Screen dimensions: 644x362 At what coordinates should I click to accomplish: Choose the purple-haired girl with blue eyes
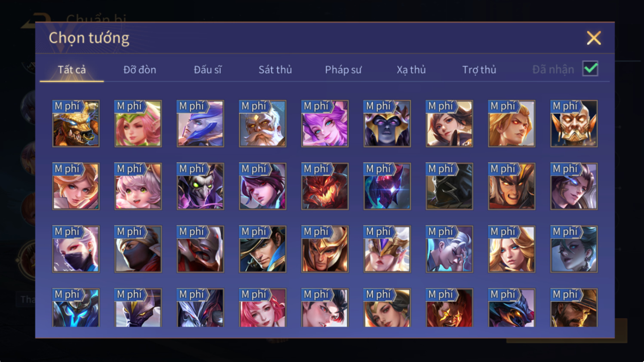[325, 123]
